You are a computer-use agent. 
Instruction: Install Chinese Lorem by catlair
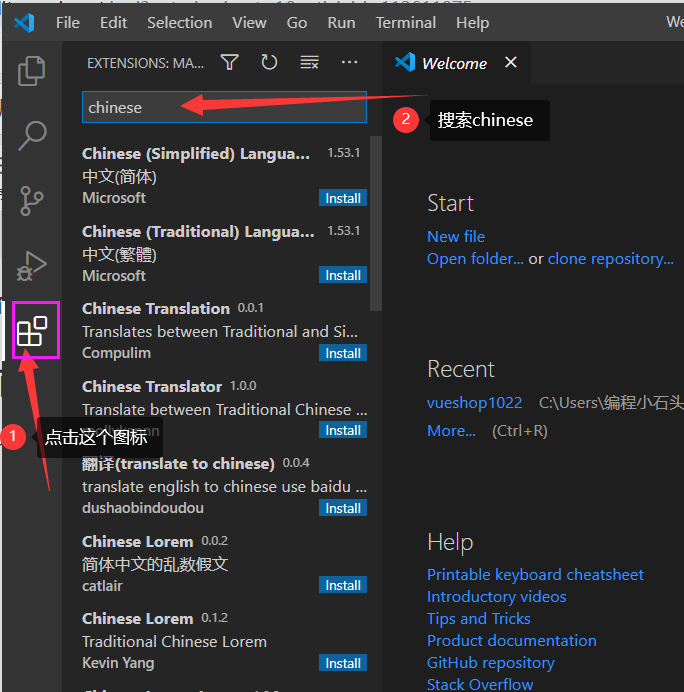343,585
